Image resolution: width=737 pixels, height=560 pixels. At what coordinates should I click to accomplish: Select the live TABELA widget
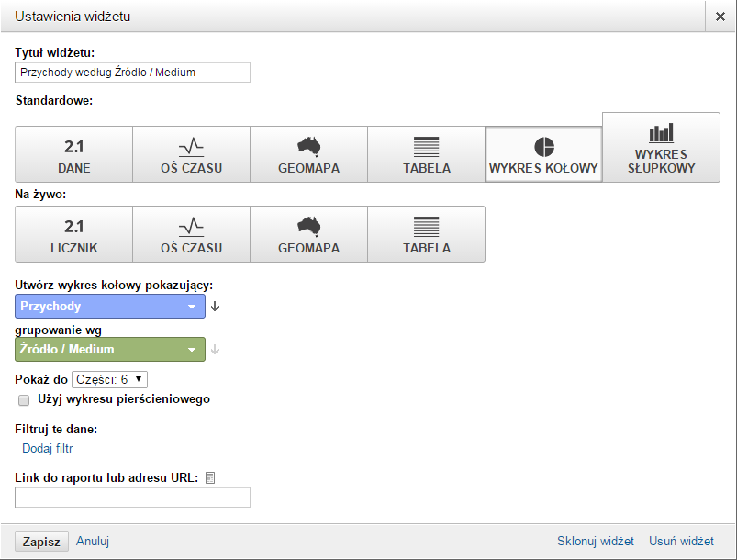(426, 234)
